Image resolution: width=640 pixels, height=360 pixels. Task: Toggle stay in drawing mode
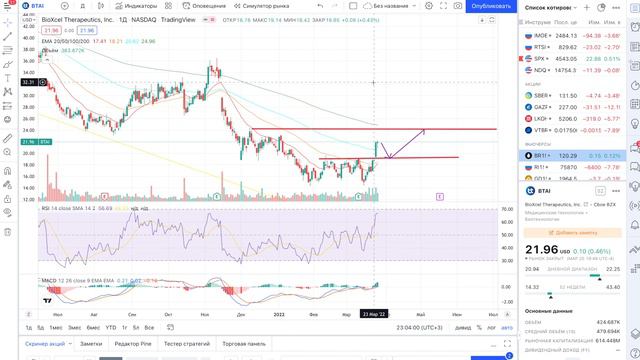pyautogui.click(x=7, y=185)
